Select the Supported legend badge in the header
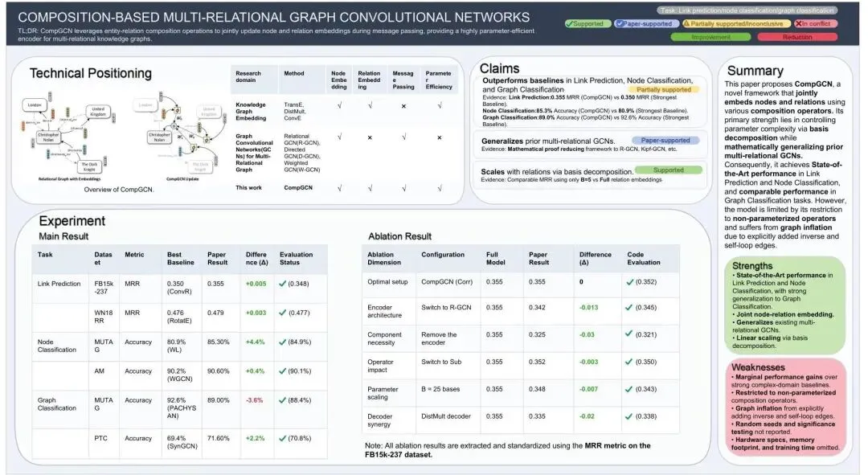Viewport: 868px width, 475px height. pyautogui.click(x=588, y=24)
